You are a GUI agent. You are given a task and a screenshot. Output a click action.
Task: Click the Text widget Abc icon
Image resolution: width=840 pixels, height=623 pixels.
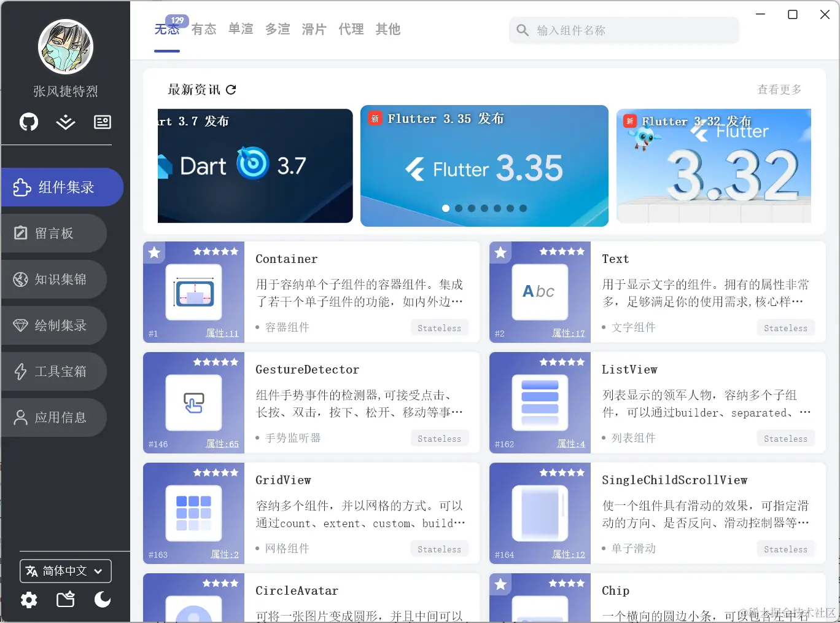[540, 292]
